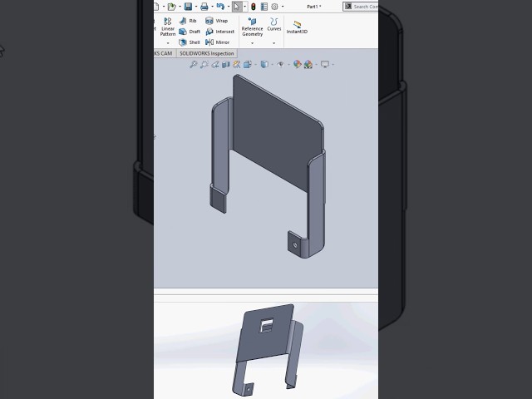Click the Edit Appearance color sphere
The height and width of the screenshot is (399, 532).
[298, 64]
